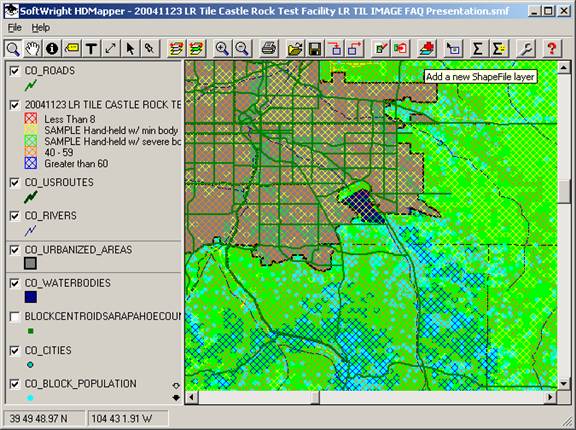
Task: Click the CO_CITIES teal circle symbol
Action: (x=30, y=365)
